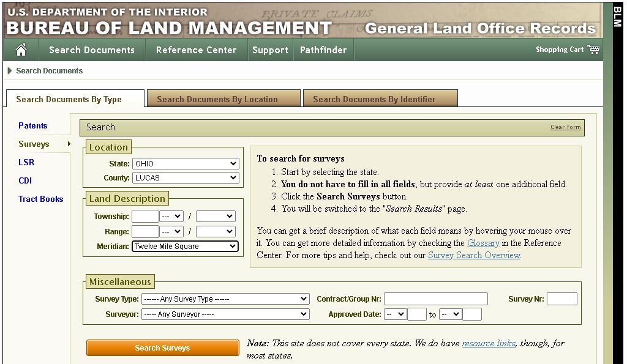Switch to Search Documents By Identifier tab

tap(374, 99)
